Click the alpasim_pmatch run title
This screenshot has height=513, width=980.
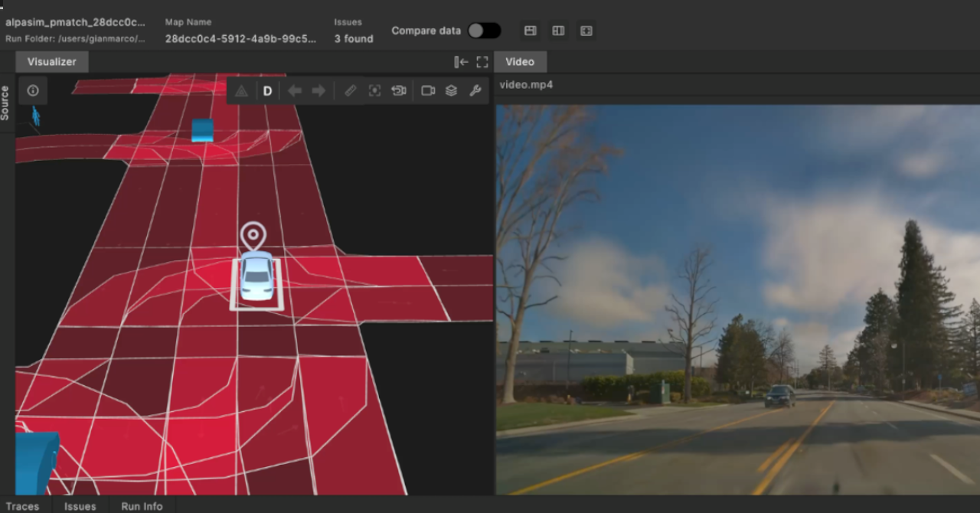point(74,22)
